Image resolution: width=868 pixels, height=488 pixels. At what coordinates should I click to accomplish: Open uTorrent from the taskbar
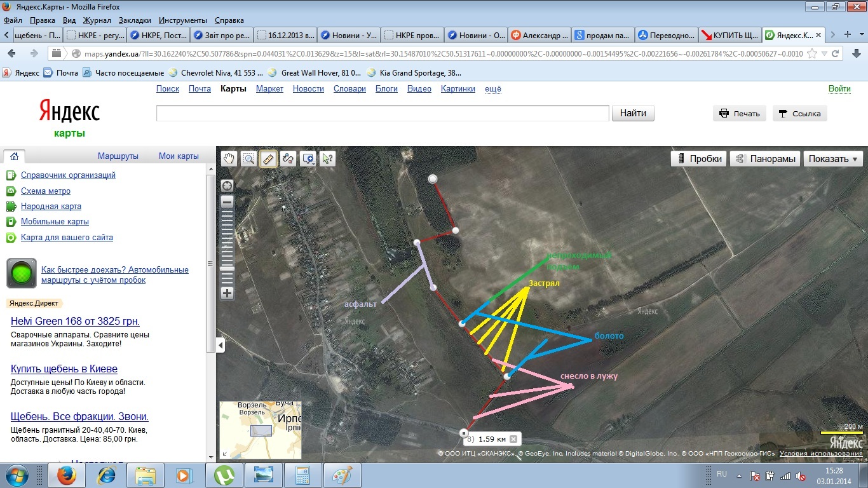pyautogui.click(x=224, y=475)
